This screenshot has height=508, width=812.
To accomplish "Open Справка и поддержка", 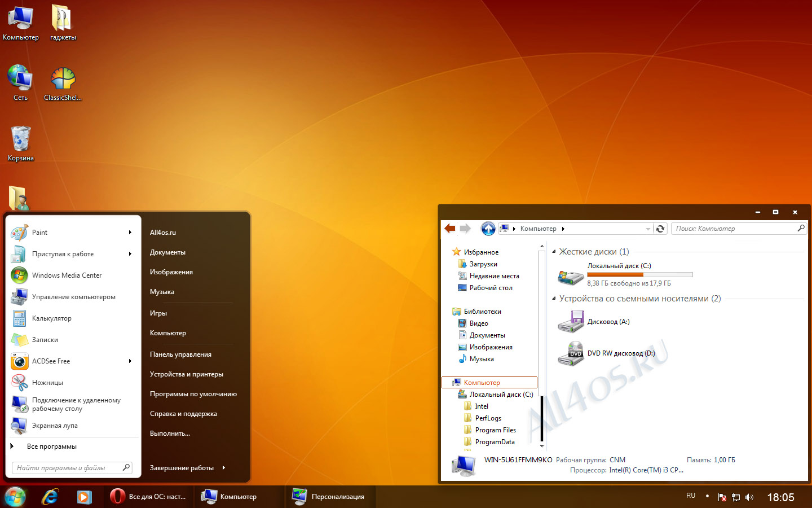I will tap(183, 414).
